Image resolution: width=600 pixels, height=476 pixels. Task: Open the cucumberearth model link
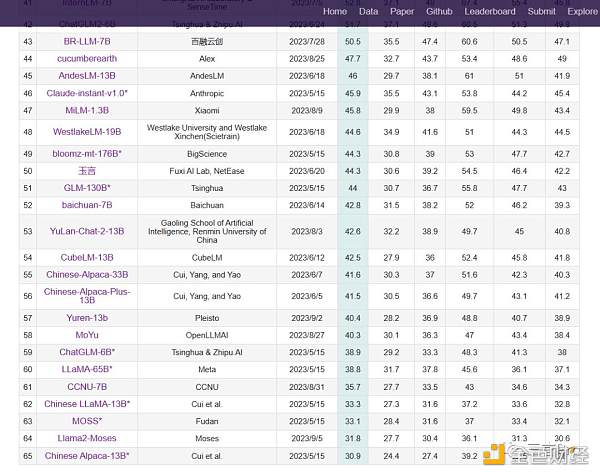click(87, 59)
